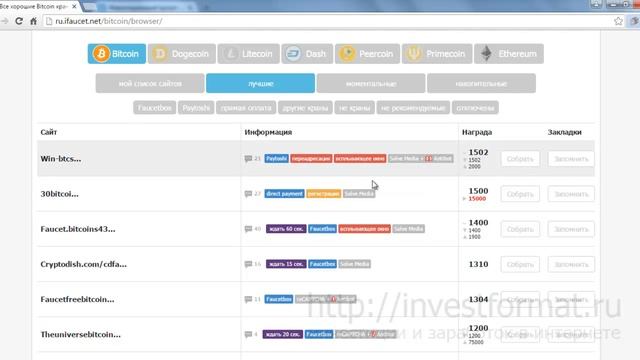The width and height of the screenshot is (640, 360).
Task: Filter by Faucetbox tag button
Action: 154,108
